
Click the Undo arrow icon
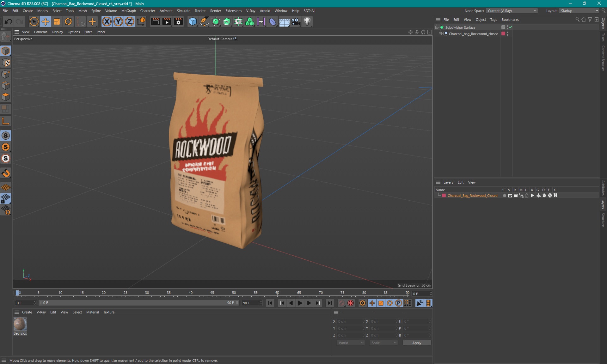[x=9, y=21]
